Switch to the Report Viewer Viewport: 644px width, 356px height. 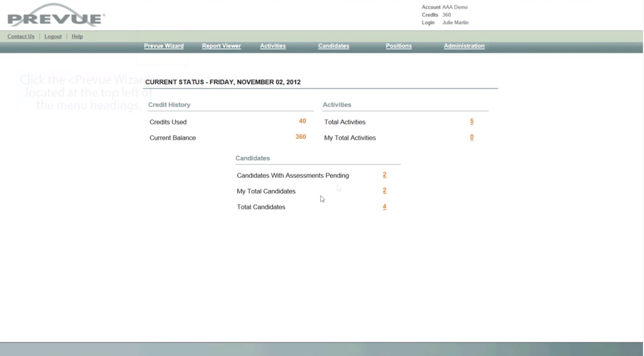coord(221,46)
